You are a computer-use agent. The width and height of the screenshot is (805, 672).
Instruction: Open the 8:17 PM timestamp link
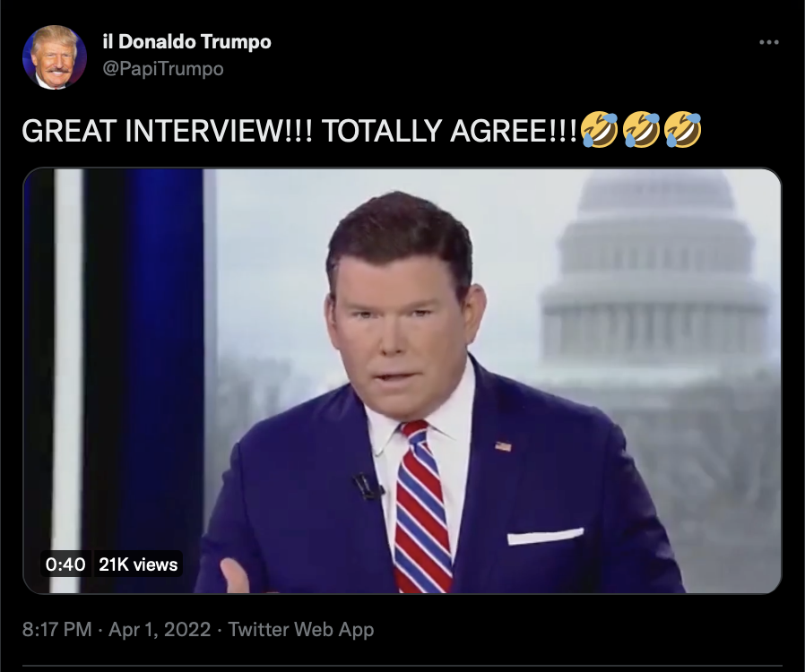57,629
